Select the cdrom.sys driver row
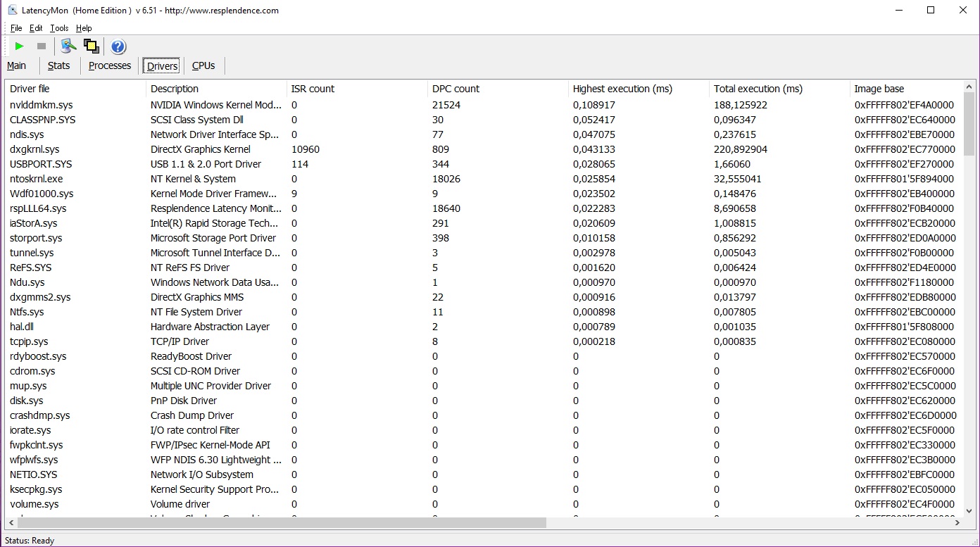The width and height of the screenshot is (980, 547). [484, 371]
